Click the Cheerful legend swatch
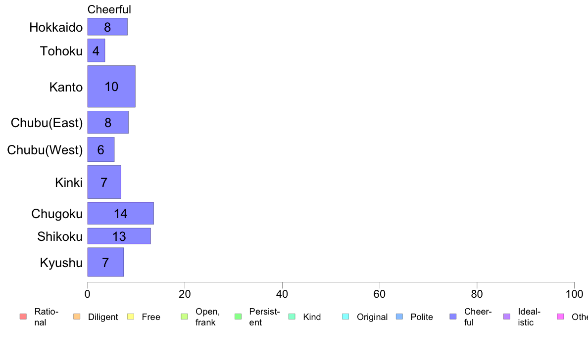 453,317
